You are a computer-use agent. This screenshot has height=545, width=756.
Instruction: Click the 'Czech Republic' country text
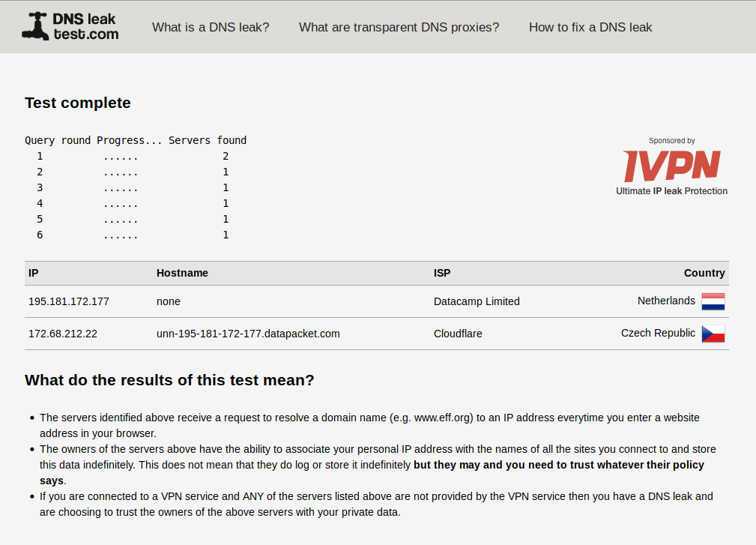pyautogui.click(x=658, y=334)
